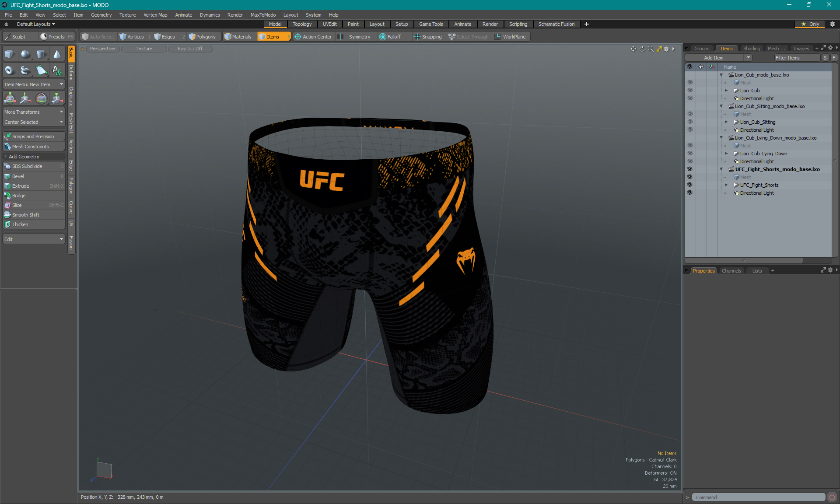Click the Action Center button
Screen dimensions: 840x504
[313, 37]
